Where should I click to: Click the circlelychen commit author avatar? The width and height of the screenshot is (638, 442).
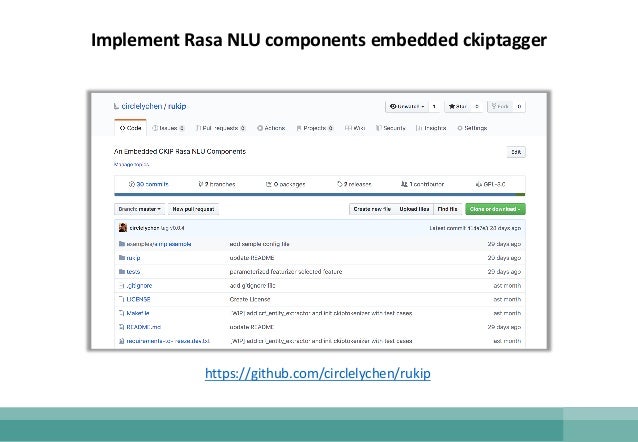pos(123,228)
